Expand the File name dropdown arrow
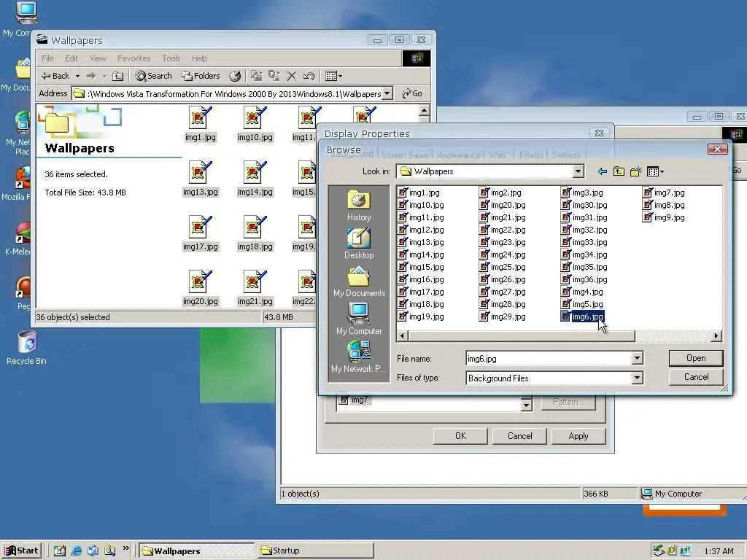Image resolution: width=747 pixels, height=560 pixels. tap(637, 358)
